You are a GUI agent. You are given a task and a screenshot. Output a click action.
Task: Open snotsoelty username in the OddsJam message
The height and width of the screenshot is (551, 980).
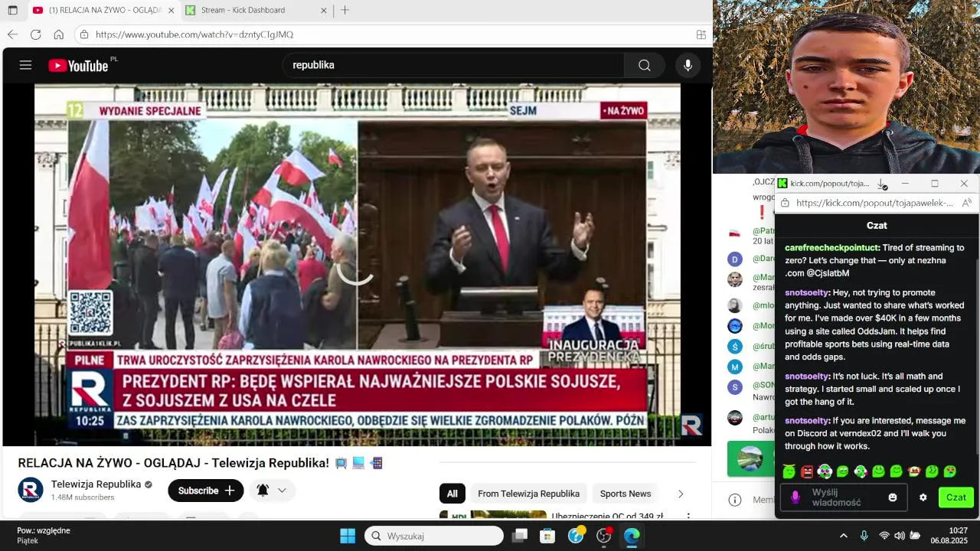(x=807, y=292)
